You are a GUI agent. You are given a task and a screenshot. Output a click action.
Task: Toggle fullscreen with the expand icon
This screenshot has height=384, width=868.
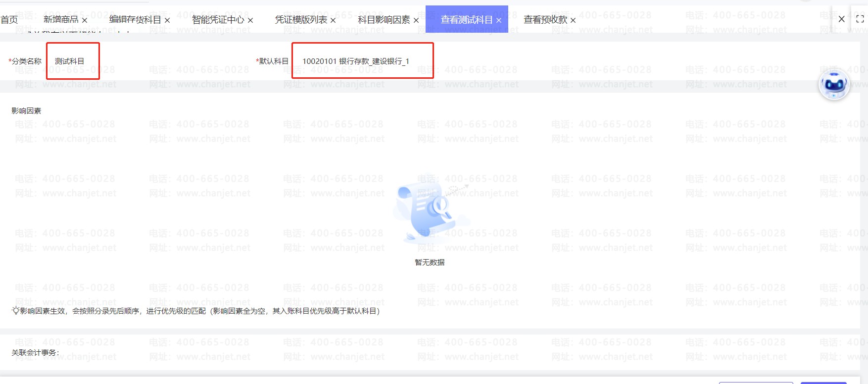point(860,19)
